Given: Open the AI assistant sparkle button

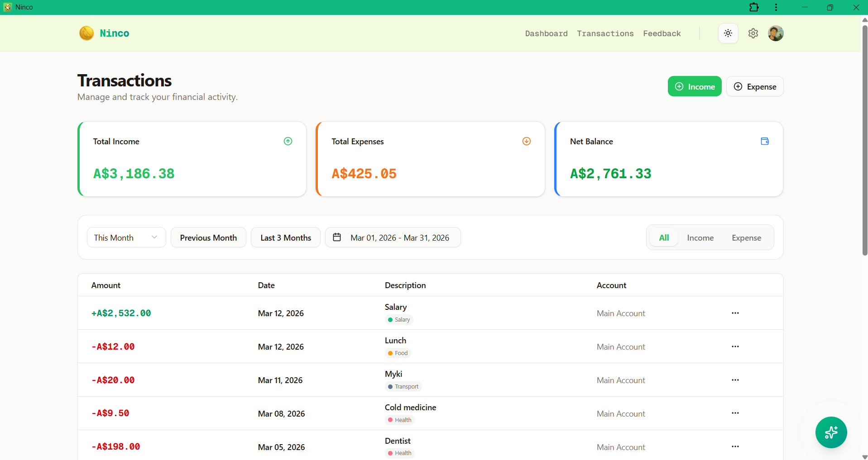Looking at the screenshot, I should 831,432.
